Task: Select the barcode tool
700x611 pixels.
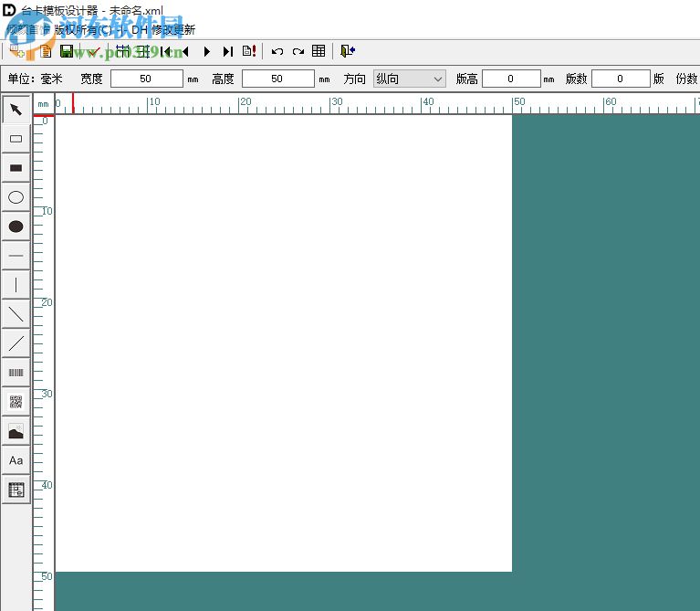Action: pyautogui.click(x=16, y=373)
